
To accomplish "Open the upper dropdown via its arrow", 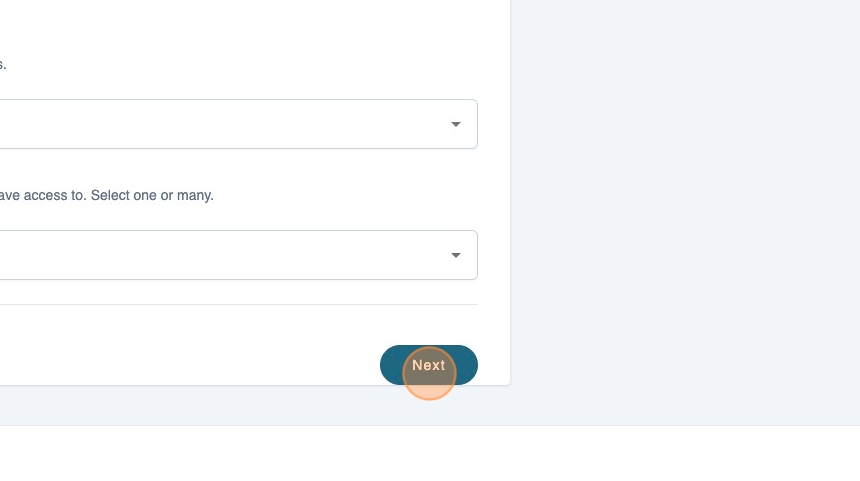I will [x=456, y=124].
